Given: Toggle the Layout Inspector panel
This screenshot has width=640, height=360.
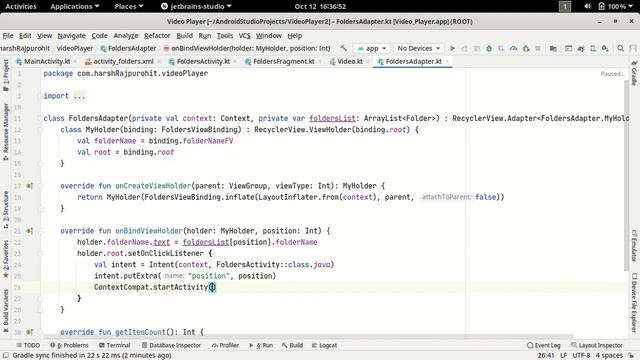Looking at the screenshot, I should tap(596, 345).
